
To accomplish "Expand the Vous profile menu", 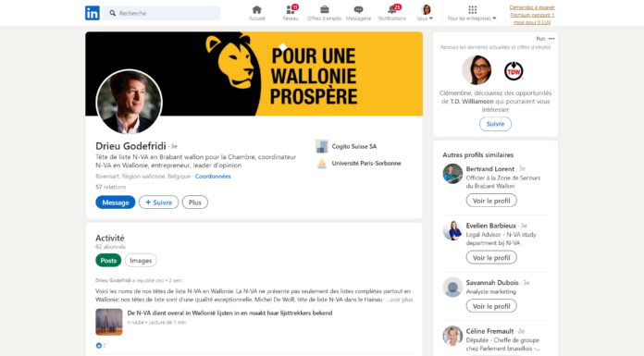I will coord(425,13).
